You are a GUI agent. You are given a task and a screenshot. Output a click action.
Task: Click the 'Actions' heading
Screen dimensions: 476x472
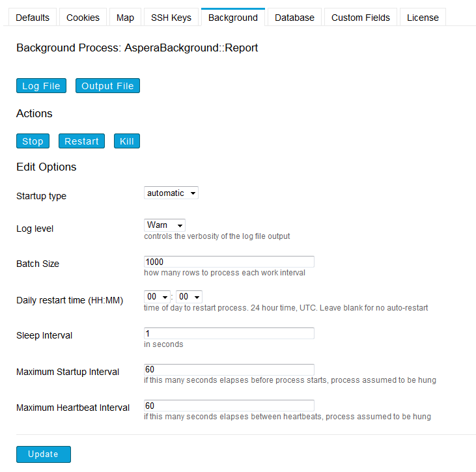tap(35, 113)
